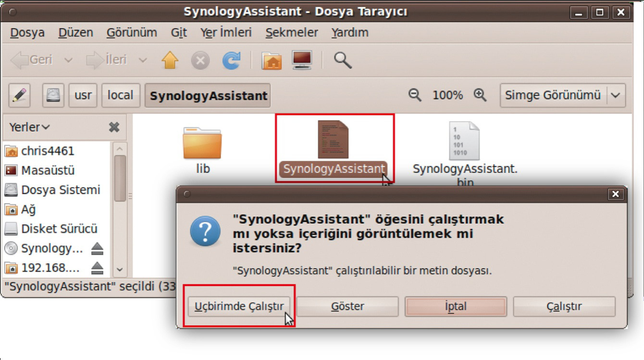Select the lib folder icon
The width and height of the screenshot is (644, 360).
pos(202,143)
